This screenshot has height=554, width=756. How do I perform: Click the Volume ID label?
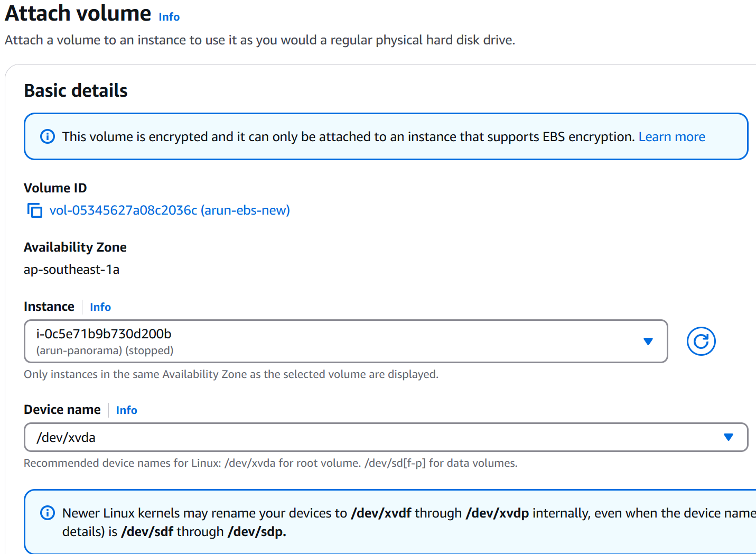pyautogui.click(x=55, y=188)
